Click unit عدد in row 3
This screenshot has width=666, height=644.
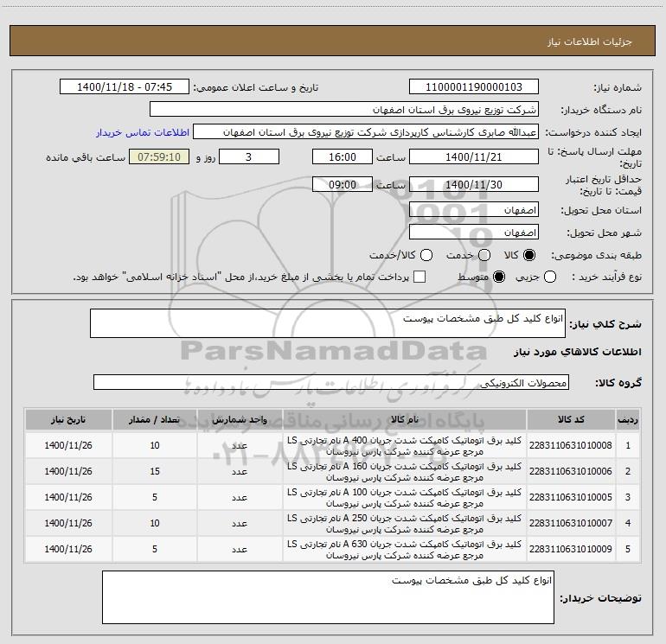[240, 497]
